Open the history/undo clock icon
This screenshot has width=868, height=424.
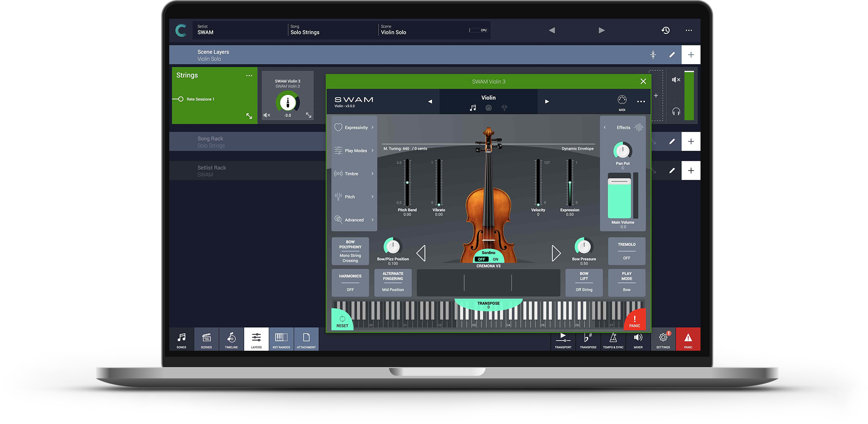666,30
